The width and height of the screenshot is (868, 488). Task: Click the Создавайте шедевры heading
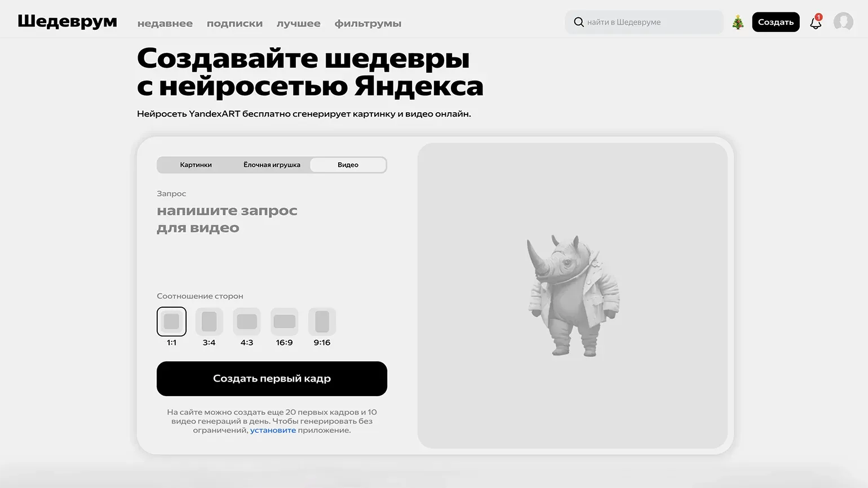tap(310, 72)
